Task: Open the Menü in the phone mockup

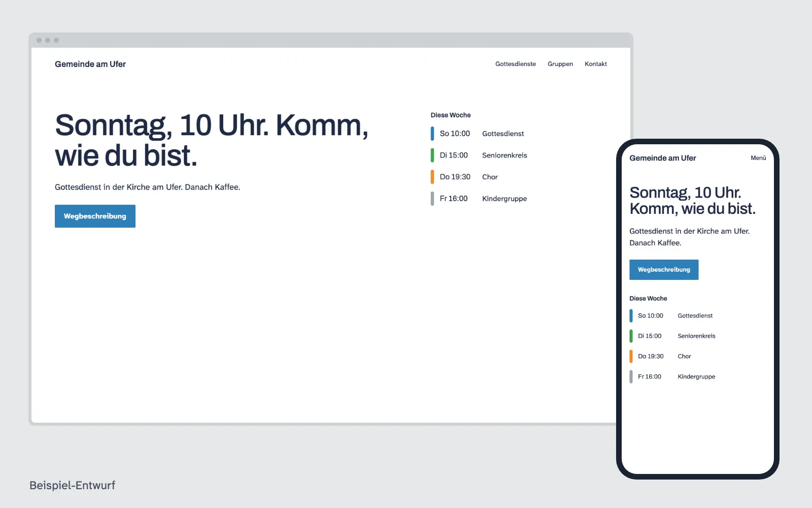Action: click(758, 158)
